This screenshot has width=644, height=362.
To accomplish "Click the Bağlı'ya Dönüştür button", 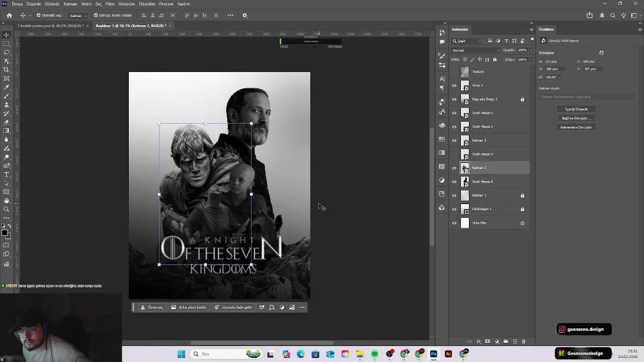I will pyautogui.click(x=577, y=118).
